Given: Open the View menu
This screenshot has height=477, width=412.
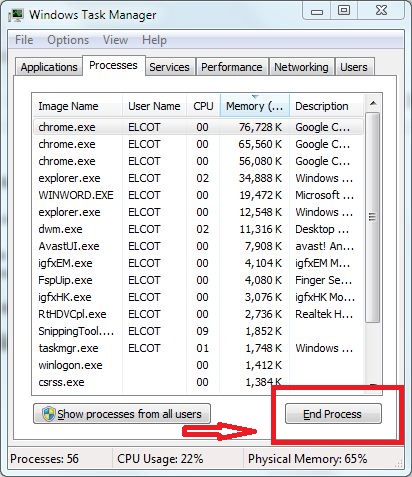Looking at the screenshot, I should [115, 40].
